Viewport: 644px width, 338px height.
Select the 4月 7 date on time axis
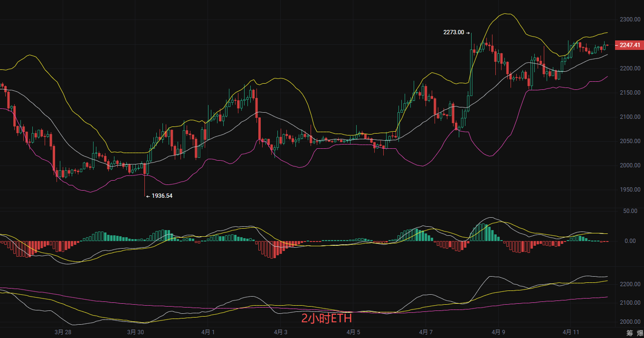click(426, 332)
